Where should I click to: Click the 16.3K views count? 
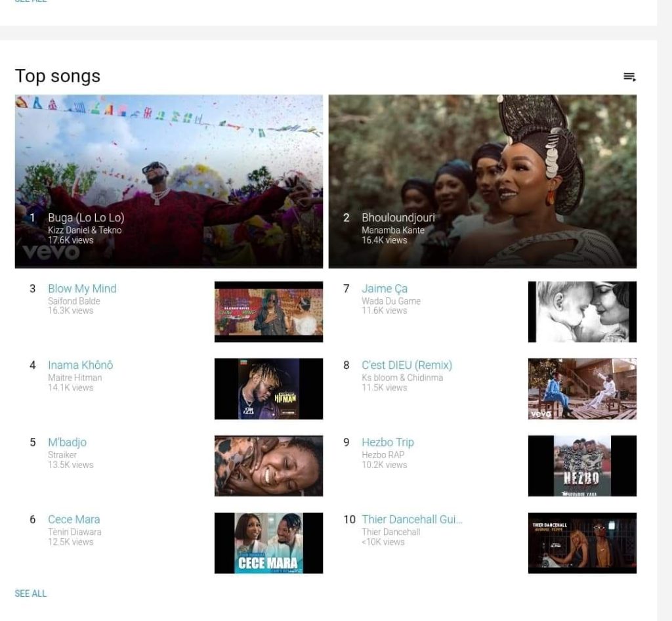(70, 310)
